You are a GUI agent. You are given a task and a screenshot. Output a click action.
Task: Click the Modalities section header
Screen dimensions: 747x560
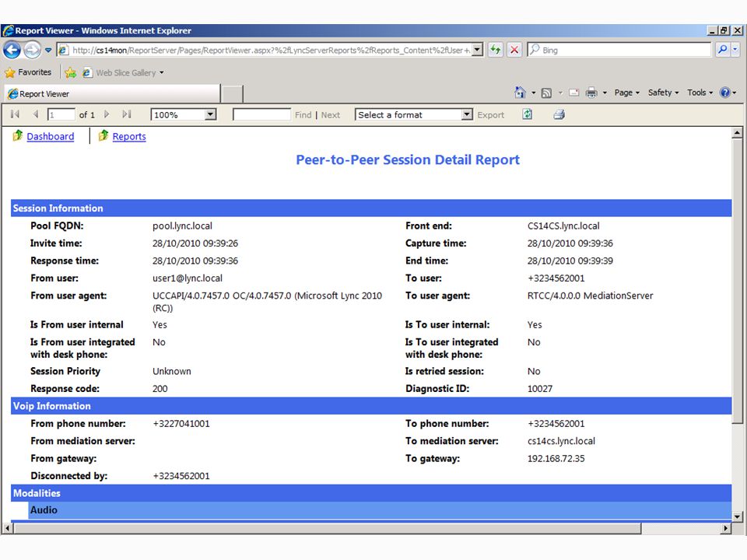[x=371, y=493]
